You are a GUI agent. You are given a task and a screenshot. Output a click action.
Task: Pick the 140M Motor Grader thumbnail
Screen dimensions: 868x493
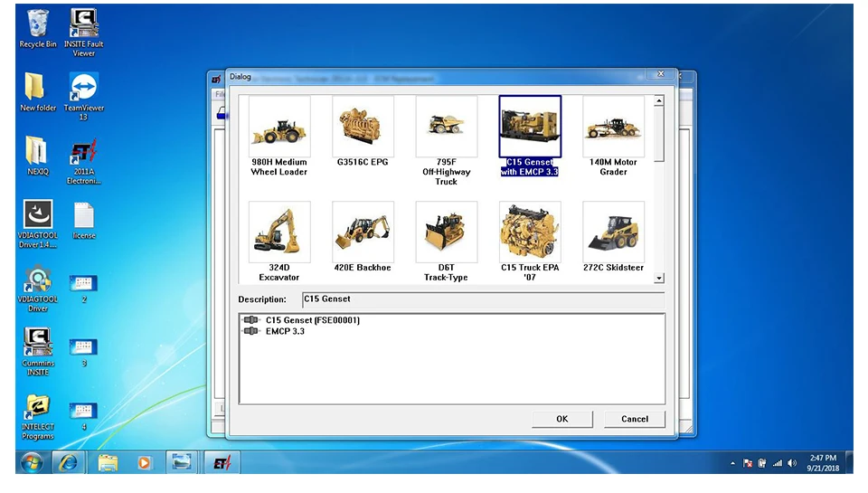click(613, 127)
